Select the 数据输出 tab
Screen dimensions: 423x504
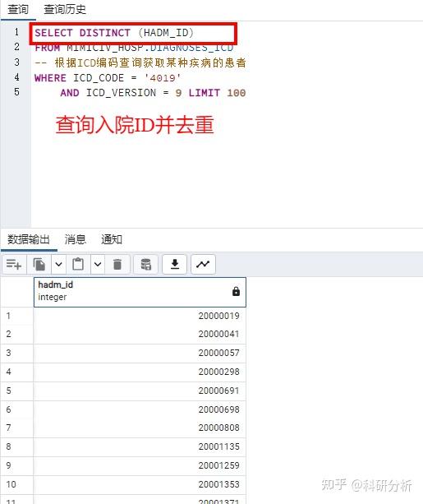pos(29,239)
